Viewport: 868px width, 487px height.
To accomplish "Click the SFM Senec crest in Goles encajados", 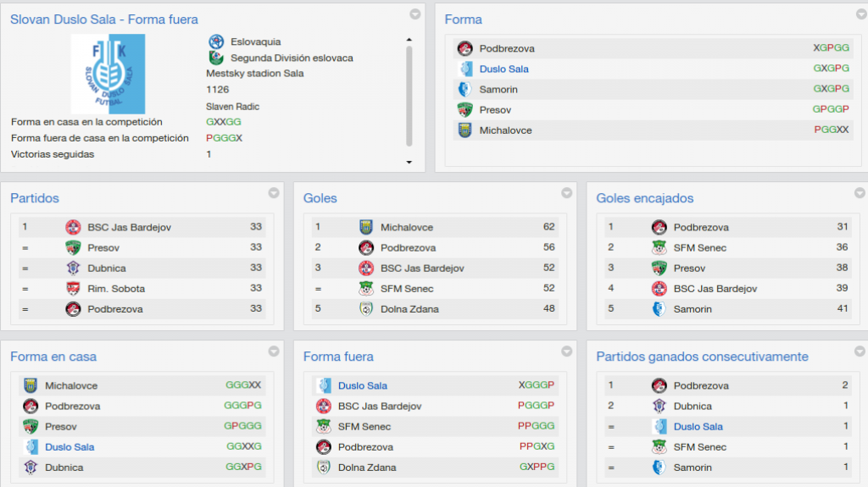I will [659, 247].
